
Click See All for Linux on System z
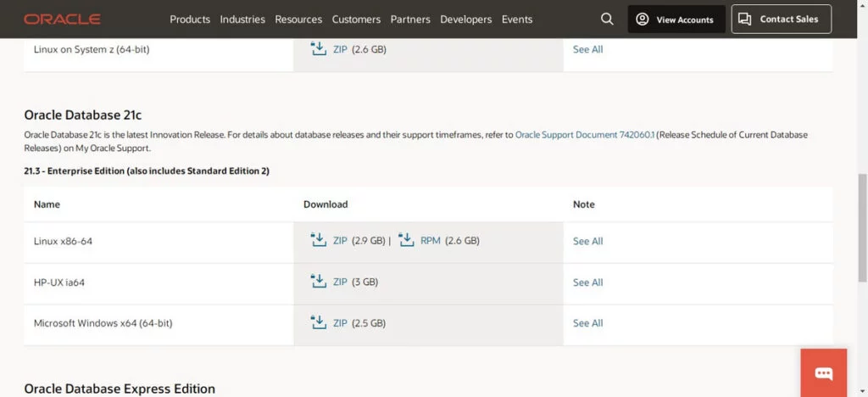point(588,49)
